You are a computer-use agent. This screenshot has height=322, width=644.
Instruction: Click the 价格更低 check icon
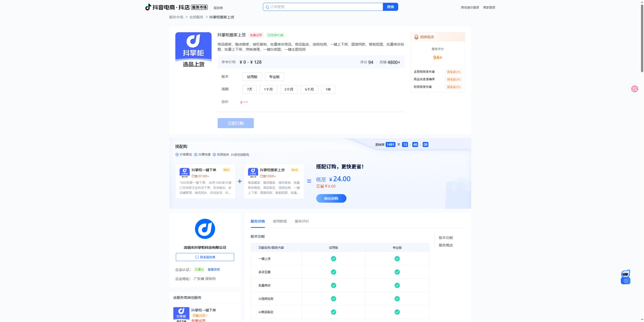coord(177,155)
